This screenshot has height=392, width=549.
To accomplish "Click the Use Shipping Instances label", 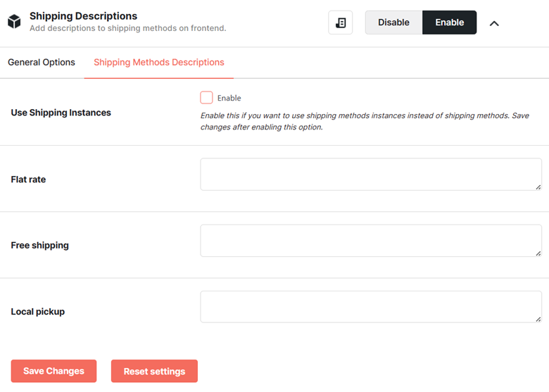I will pos(61,113).
